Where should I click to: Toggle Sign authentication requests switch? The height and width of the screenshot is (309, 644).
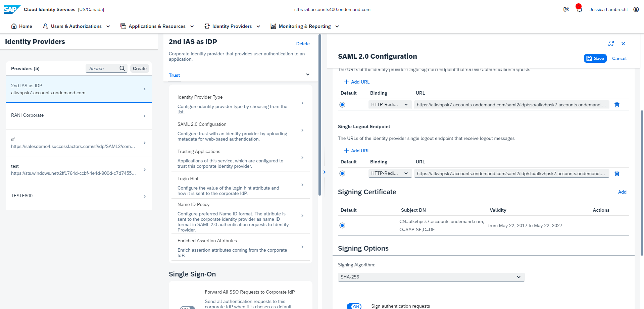pos(354,306)
